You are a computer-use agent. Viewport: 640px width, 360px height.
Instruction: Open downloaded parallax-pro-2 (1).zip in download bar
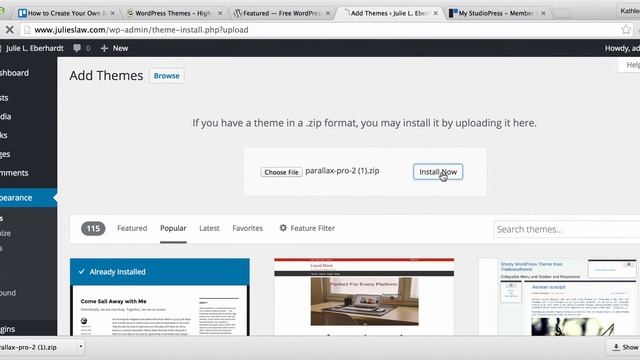[28, 347]
